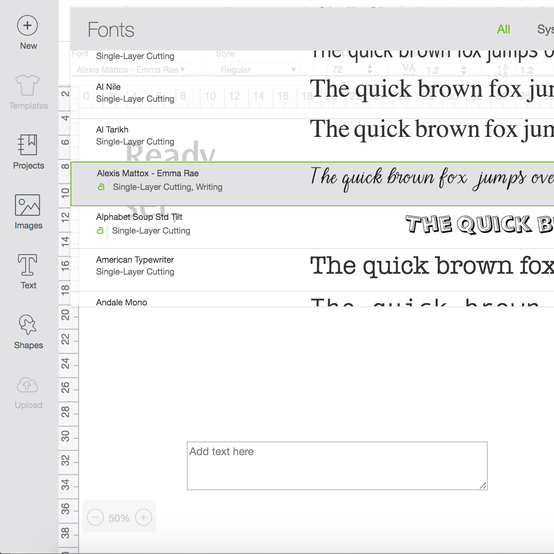The height and width of the screenshot is (554, 554).
Task: Select the Andale Mono font
Action: click(x=312, y=299)
